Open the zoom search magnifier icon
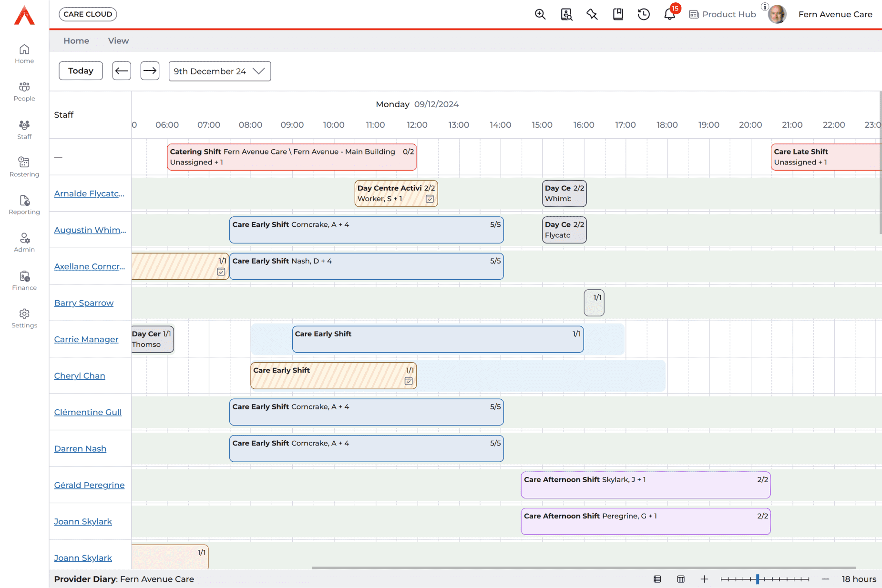The height and width of the screenshot is (588, 882). click(540, 14)
